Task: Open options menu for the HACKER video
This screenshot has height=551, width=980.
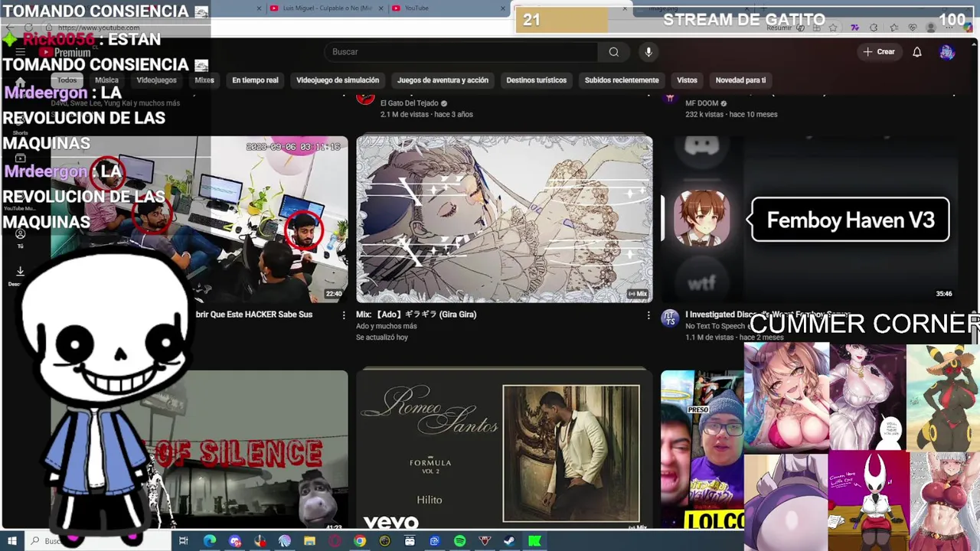Action: (343, 315)
